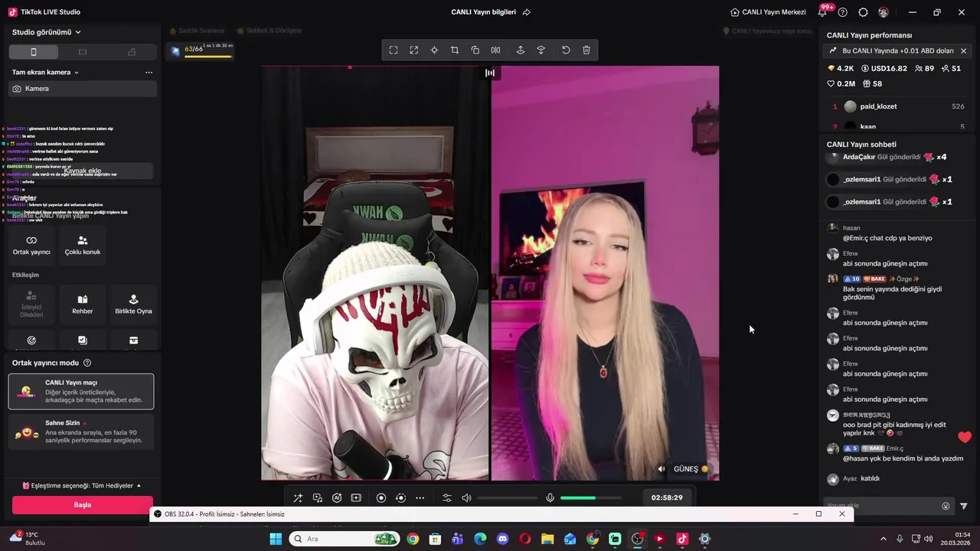Open Discord from the taskbar
This screenshot has height=551, width=980.
click(502, 539)
